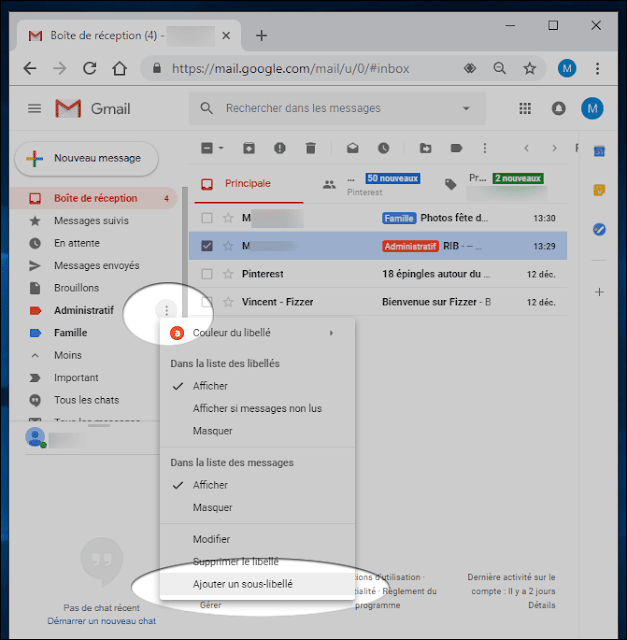
Task: Reload the browser page
Action: pos(90,68)
